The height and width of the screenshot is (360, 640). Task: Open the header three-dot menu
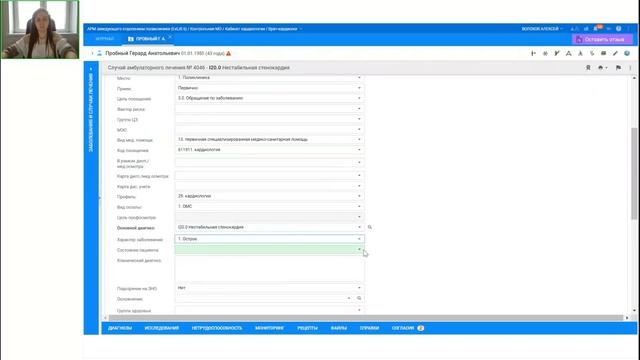(629, 29)
